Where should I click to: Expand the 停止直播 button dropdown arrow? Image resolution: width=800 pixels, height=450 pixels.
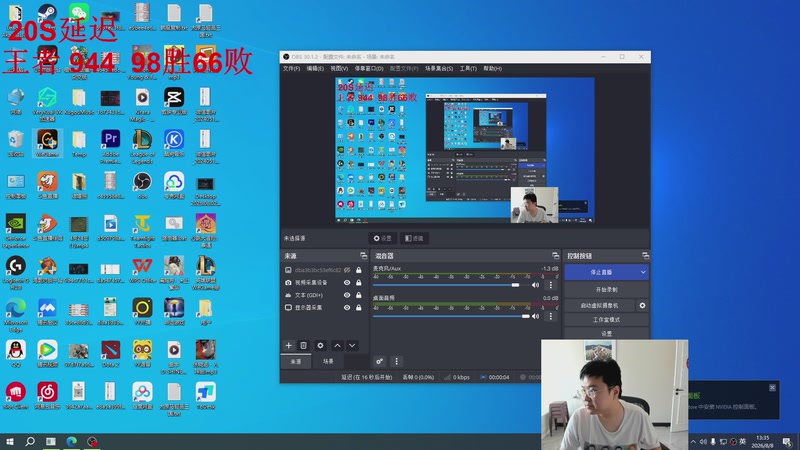(x=643, y=272)
